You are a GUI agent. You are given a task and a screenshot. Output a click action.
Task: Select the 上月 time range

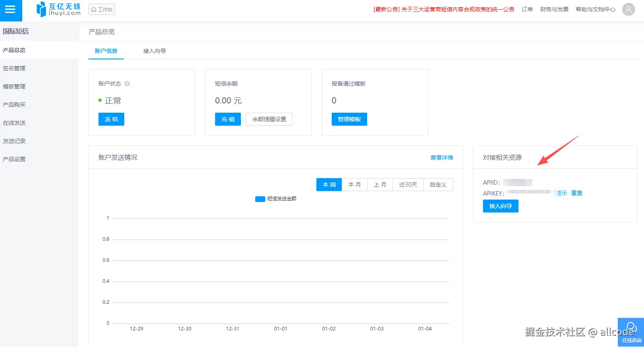tap(380, 185)
